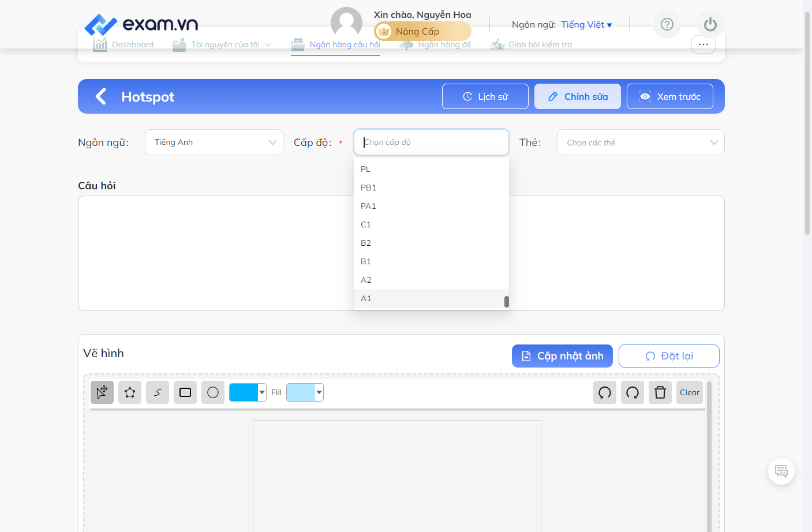Click the user avatar picture
The width and height of the screenshot is (812, 532).
346,22
